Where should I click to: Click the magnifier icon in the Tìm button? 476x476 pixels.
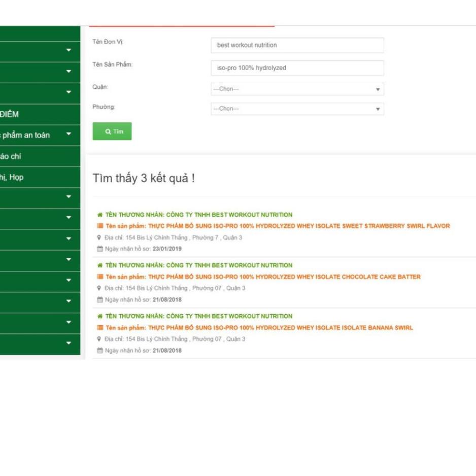click(108, 131)
